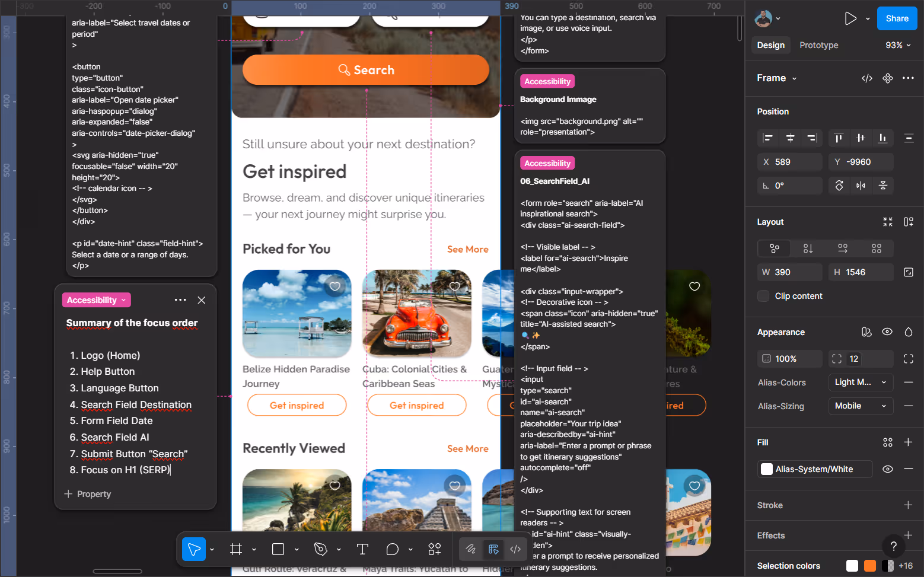Switch to the Design tab
The height and width of the screenshot is (577, 924).
click(770, 45)
